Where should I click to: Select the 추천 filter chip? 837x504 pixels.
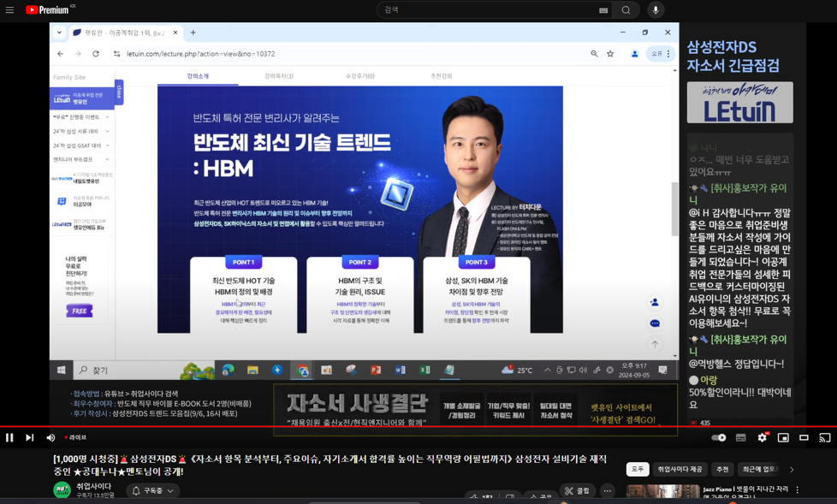[x=722, y=470]
